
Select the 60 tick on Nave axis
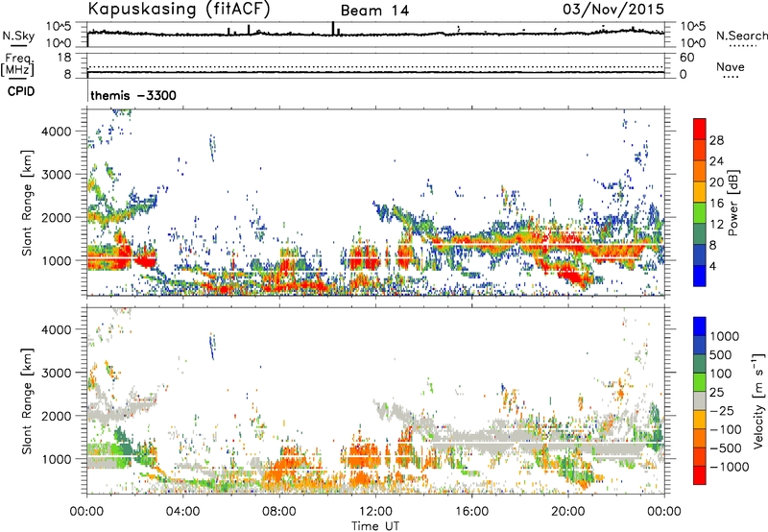(686, 58)
